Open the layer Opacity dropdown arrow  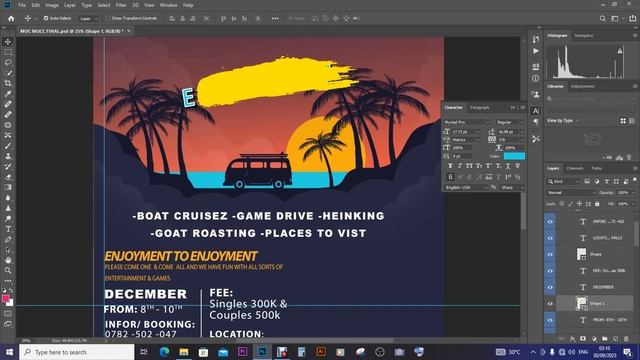633,192
